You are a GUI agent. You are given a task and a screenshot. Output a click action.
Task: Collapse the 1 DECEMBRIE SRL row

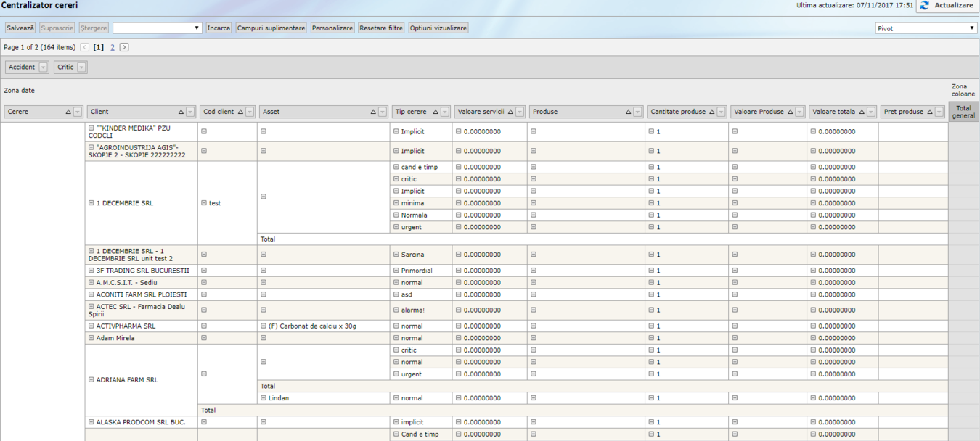click(x=91, y=203)
